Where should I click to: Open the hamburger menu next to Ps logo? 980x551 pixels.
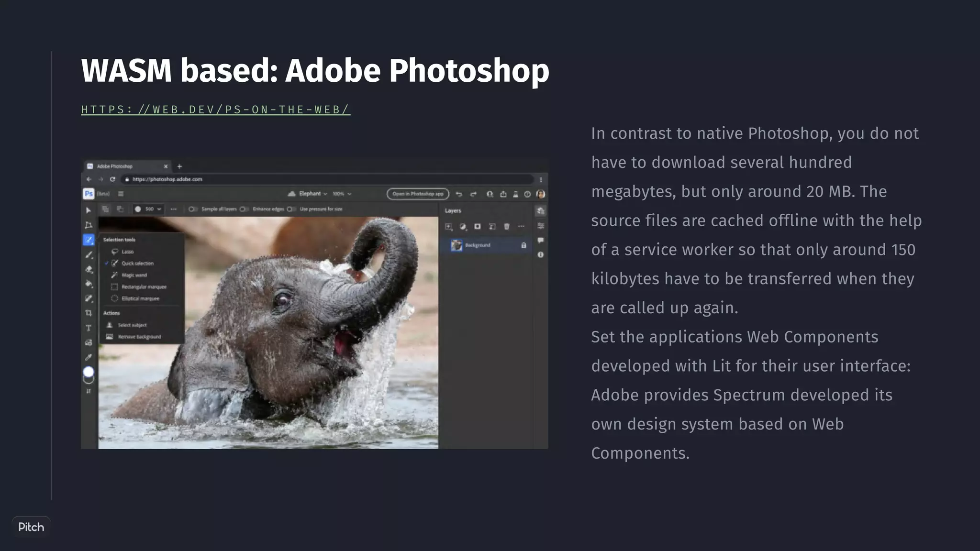(x=121, y=194)
